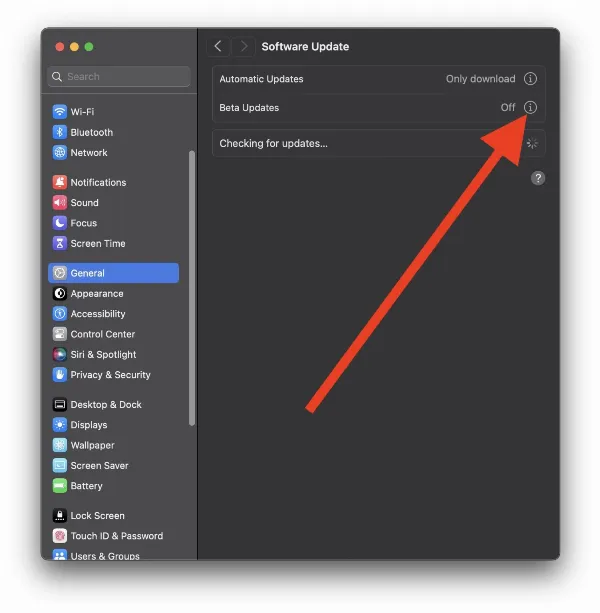The image size is (600, 613).
Task: Go forward with the right chevron
Action: (x=243, y=47)
